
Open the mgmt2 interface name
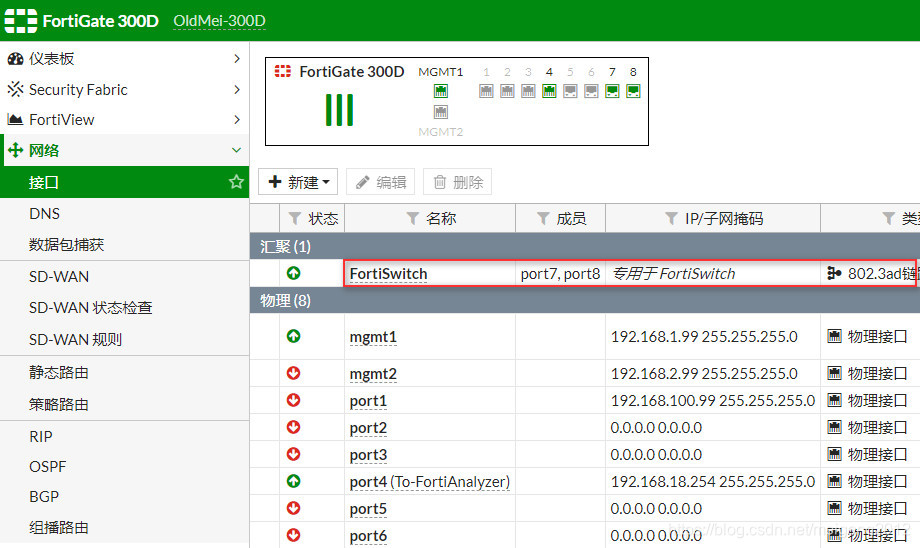[x=373, y=374]
